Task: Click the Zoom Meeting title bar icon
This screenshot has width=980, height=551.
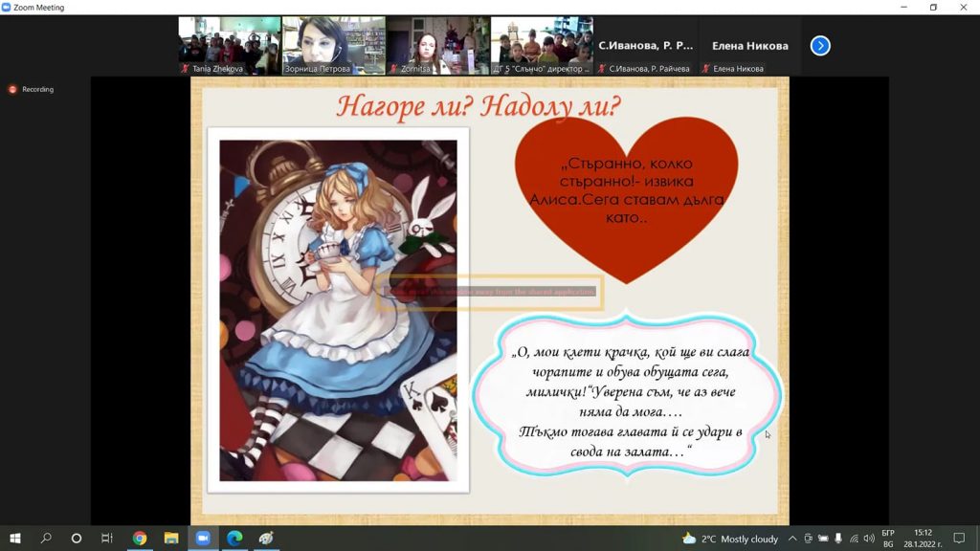Action: 7,8
